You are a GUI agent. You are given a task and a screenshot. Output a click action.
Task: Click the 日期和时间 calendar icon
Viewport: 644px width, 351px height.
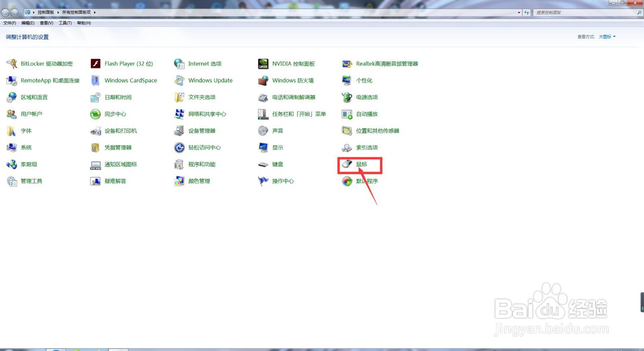[x=95, y=97]
